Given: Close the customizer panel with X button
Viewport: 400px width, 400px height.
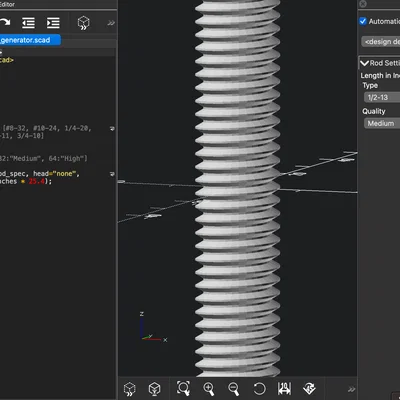Looking at the screenshot, I should coord(363,4).
